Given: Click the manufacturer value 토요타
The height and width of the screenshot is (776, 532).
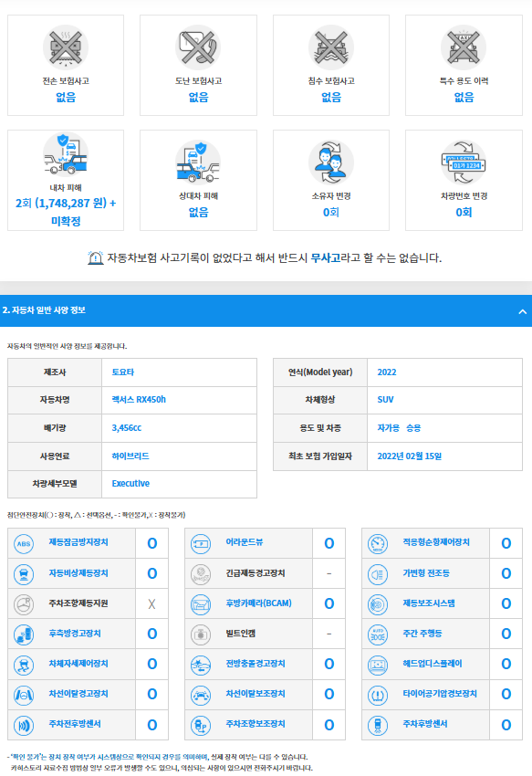Looking at the screenshot, I should pyautogui.click(x=122, y=372).
